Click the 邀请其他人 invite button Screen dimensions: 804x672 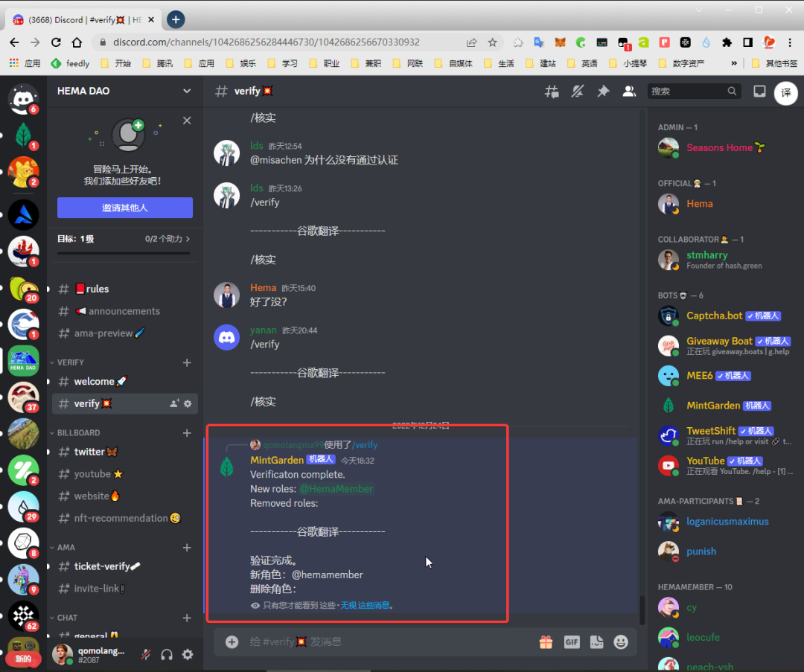[125, 208]
